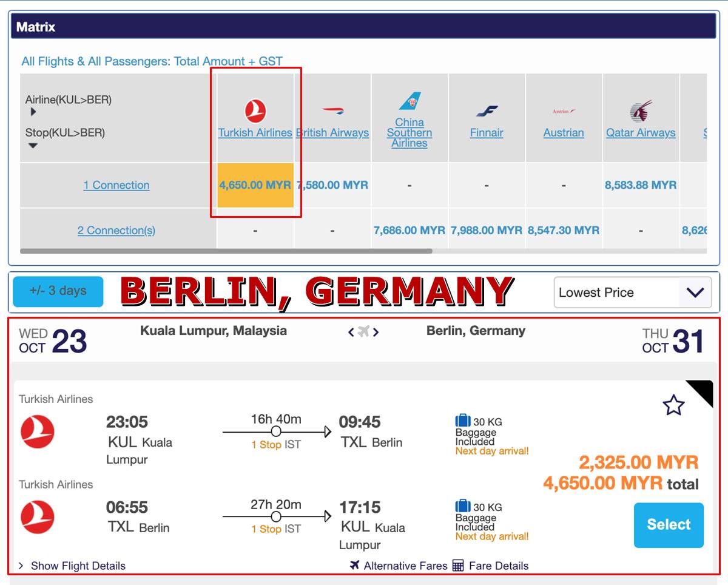Click the Matrix panel header

(364, 26)
